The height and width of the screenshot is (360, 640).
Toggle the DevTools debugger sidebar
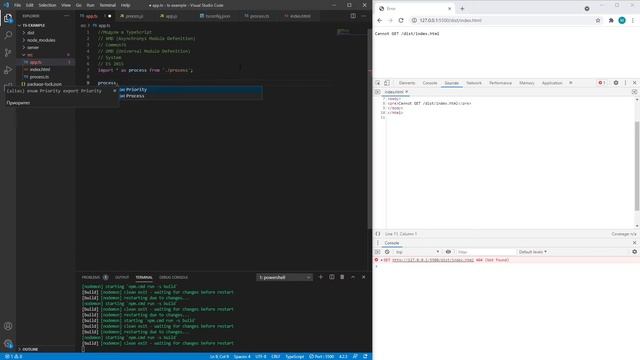click(634, 92)
